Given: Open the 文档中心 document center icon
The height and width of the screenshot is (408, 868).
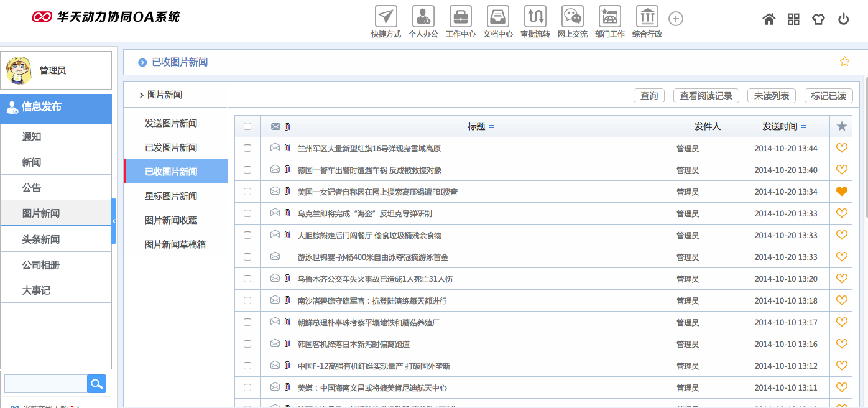Looking at the screenshot, I should click(x=498, y=17).
